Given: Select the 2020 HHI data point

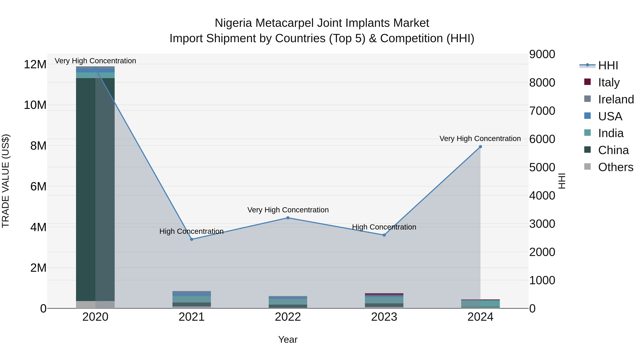Looking at the screenshot, I should (x=95, y=68).
